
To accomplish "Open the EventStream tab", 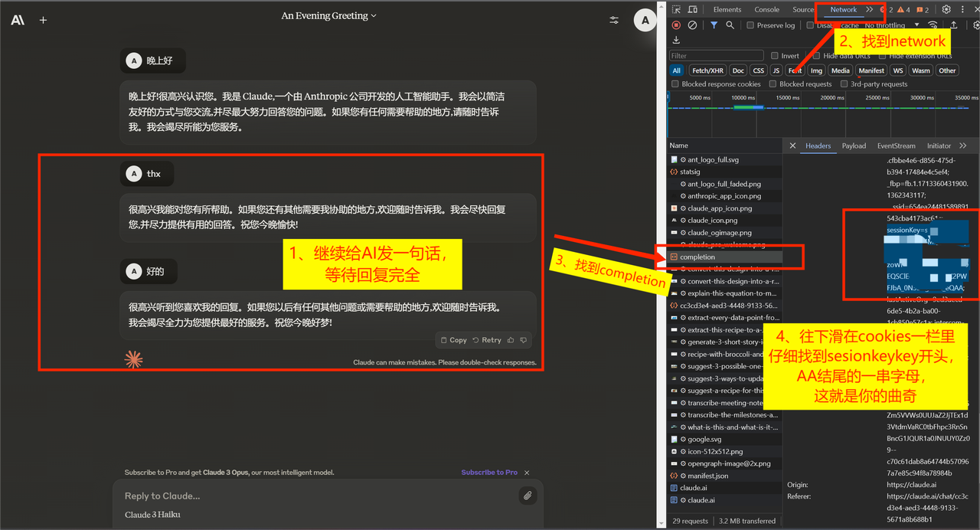I will [x=896, y=146].
